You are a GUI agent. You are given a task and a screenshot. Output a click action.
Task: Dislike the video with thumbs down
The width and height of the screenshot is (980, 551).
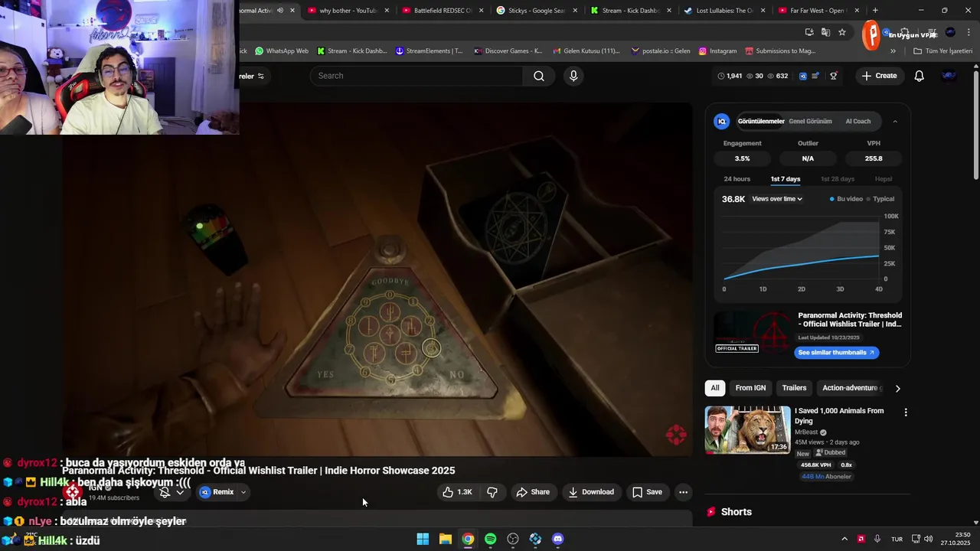[492, 492]
